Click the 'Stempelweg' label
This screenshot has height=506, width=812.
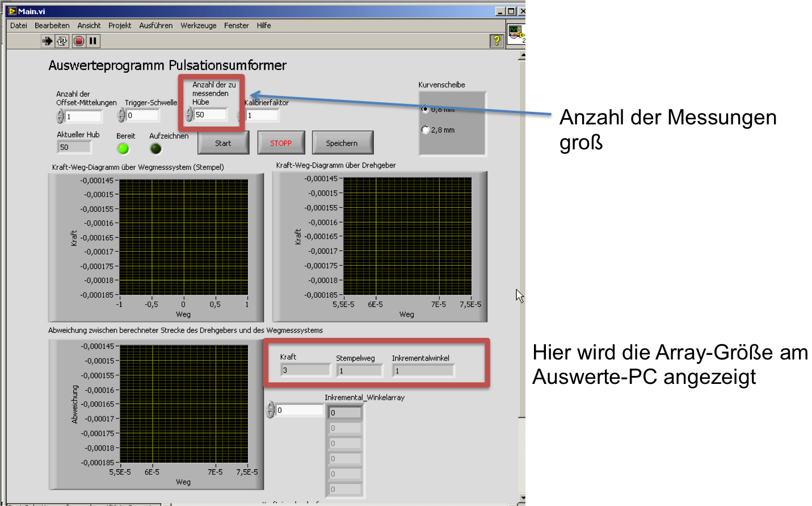click(x=355, y=358)
